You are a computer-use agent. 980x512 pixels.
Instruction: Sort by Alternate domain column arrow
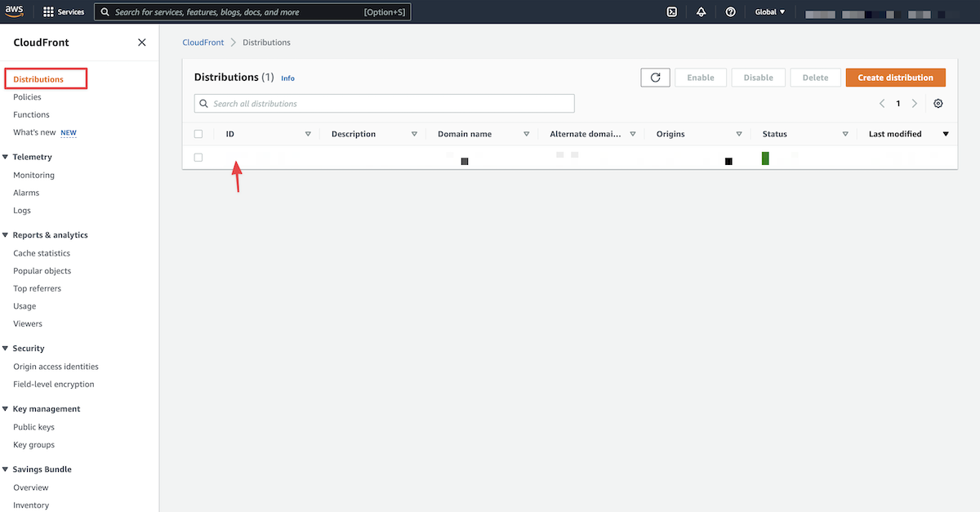pos(633,134)
